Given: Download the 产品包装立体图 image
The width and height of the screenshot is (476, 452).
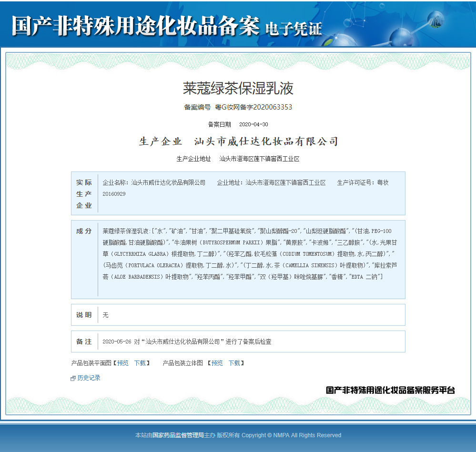Looking at the screenshot, I should tap(234, 363).
